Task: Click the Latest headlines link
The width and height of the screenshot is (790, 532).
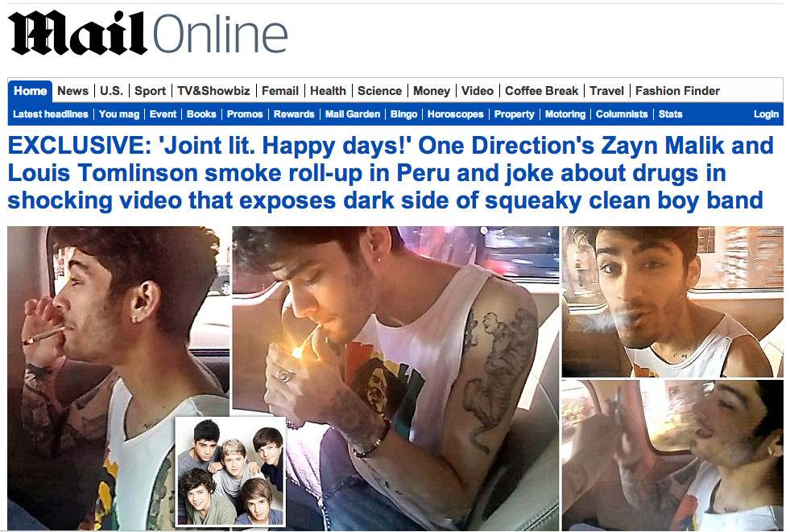Action: click(51, 114)
